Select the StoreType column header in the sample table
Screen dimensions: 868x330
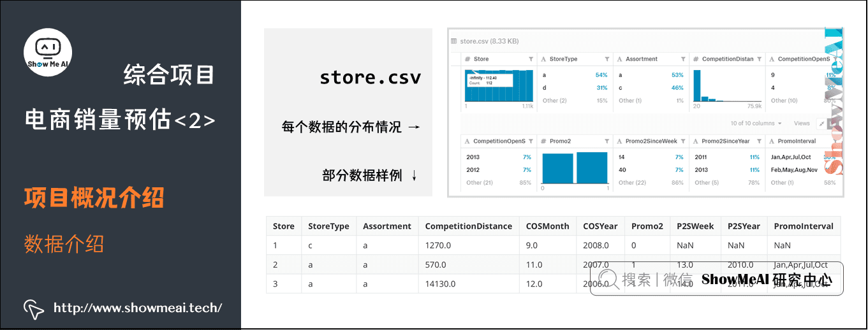328,226
